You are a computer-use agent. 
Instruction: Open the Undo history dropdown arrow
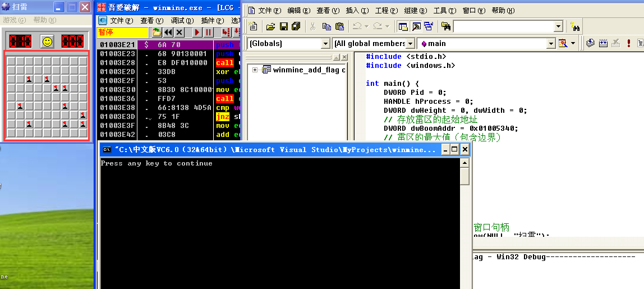(366, 26)
